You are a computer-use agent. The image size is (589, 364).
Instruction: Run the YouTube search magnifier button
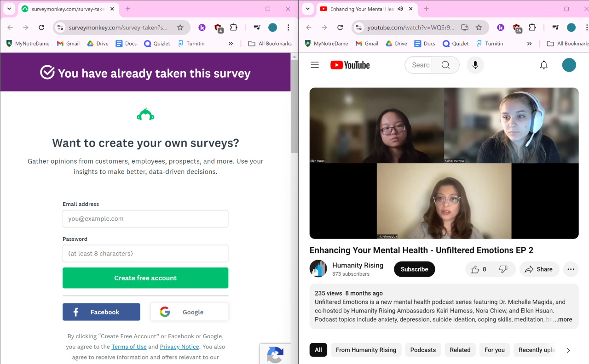pos(445,65)
